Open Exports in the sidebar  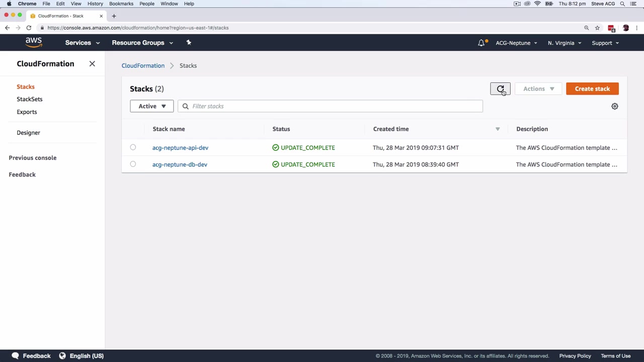pos(27,112)
